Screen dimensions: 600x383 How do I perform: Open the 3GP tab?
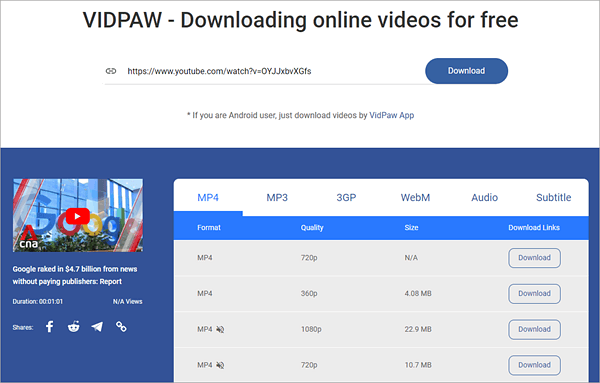click(346, 197)
